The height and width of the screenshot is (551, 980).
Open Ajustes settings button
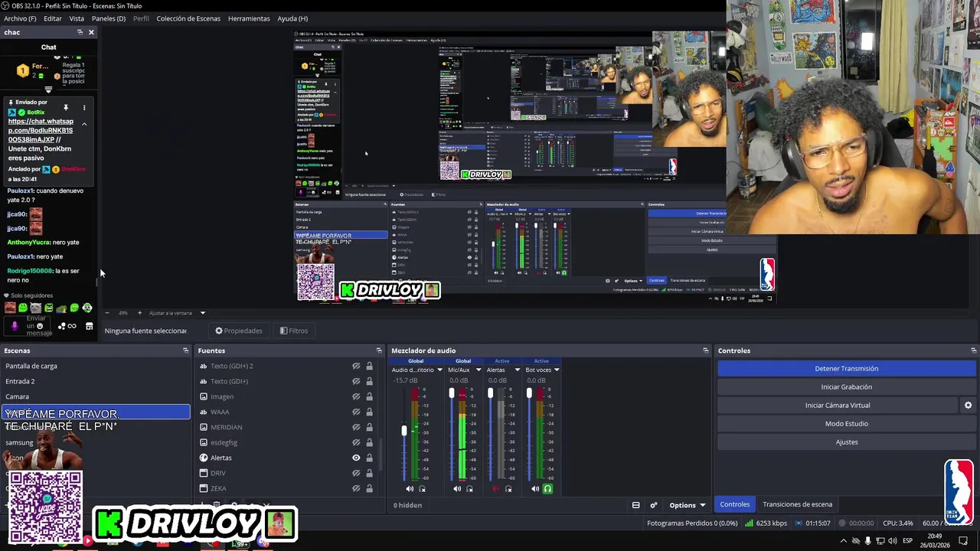pyautogui.click(x=846, y=442)
